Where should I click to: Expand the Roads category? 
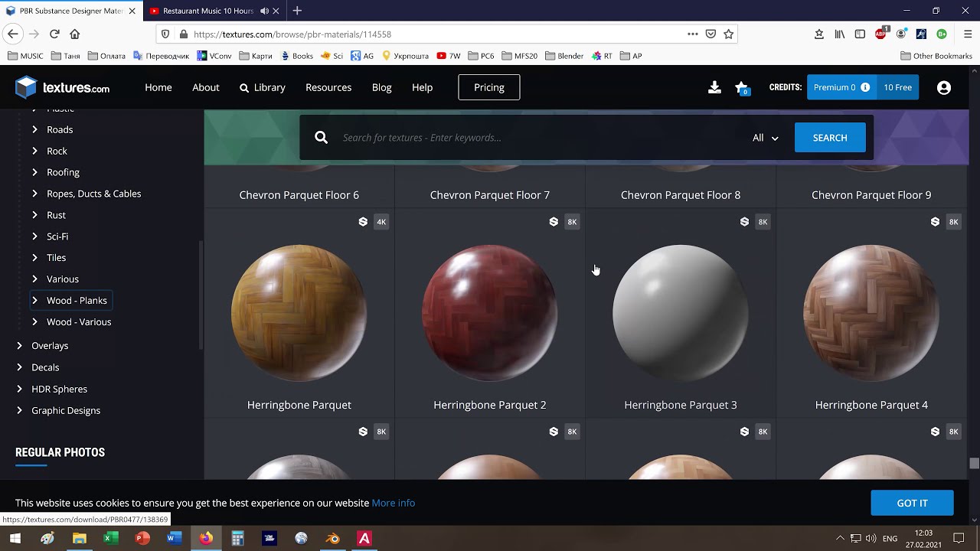pos(34,129)
